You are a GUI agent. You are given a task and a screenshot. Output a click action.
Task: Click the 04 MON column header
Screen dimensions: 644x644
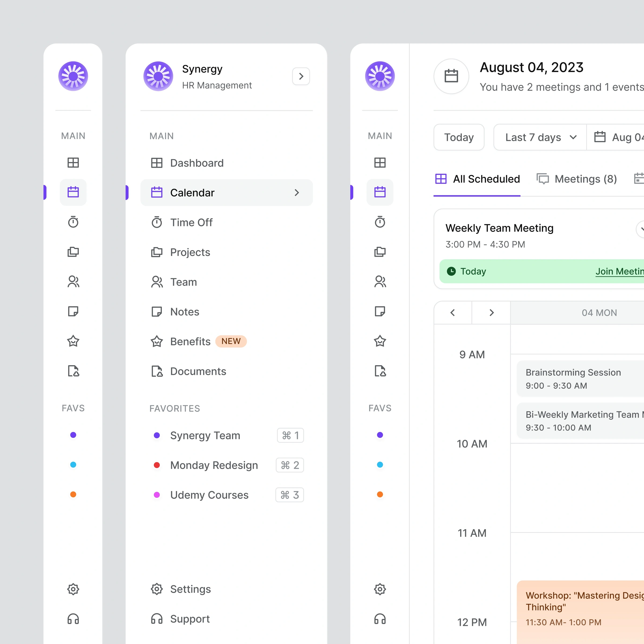(x=577, y=312)
